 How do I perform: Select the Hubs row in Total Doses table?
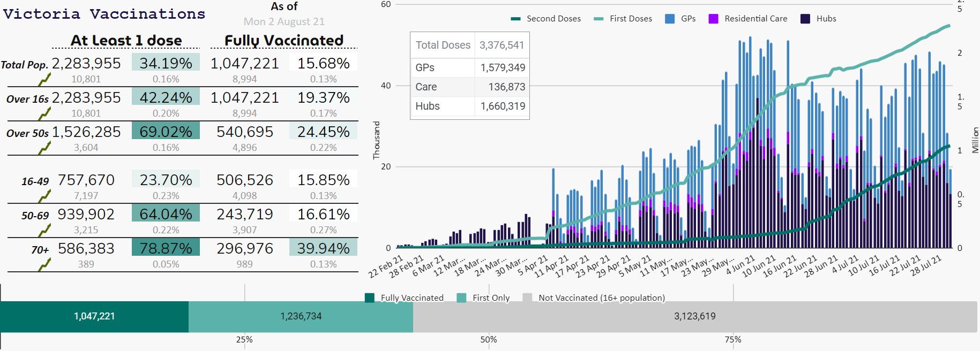[x=470, y=106]
